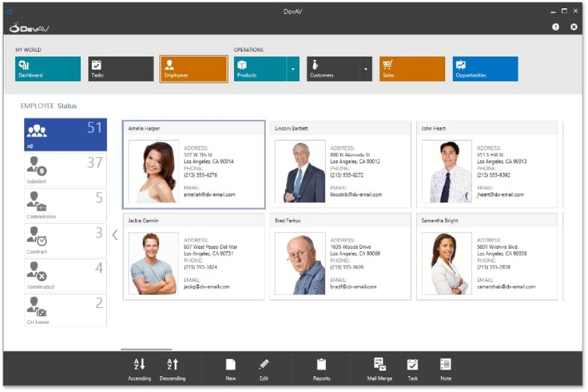
Task: Filter by Commission employees tile
Action: tap(66, 205)
